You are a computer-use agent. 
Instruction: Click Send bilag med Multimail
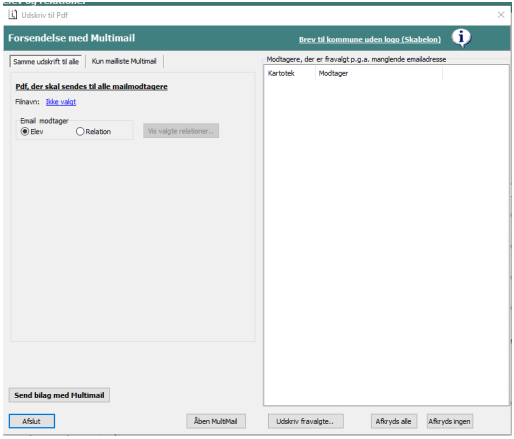coord(59,395)
